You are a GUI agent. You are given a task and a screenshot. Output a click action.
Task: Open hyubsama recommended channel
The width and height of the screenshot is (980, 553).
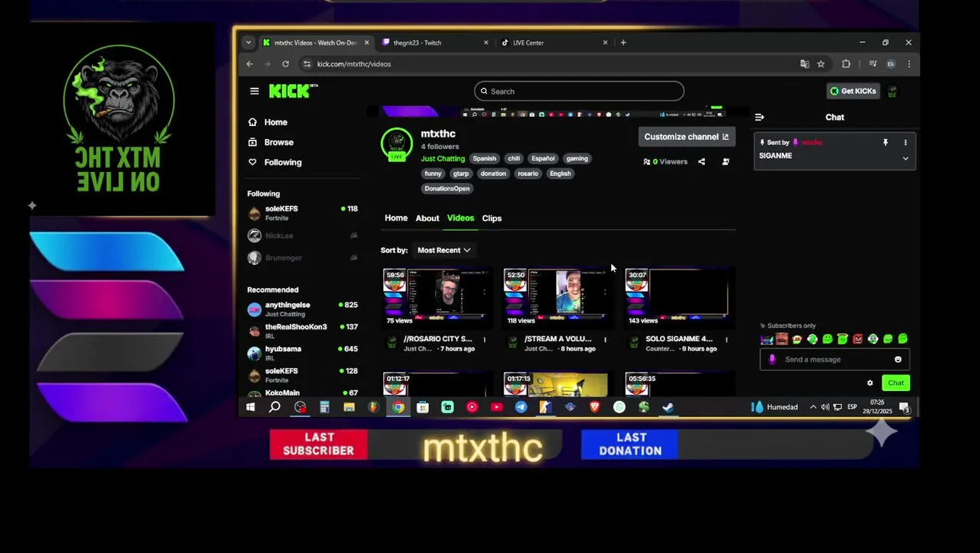303,353
